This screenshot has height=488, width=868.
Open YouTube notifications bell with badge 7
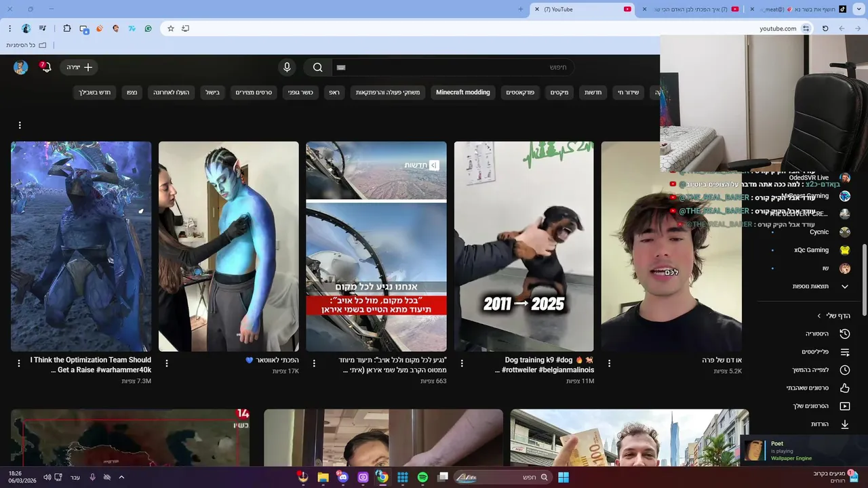(45, 66)
